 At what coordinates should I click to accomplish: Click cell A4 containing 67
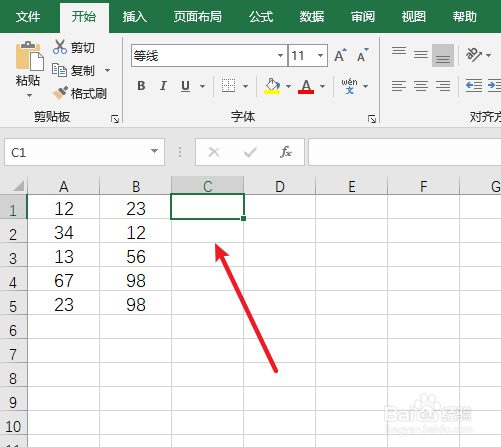click(63, 280)
